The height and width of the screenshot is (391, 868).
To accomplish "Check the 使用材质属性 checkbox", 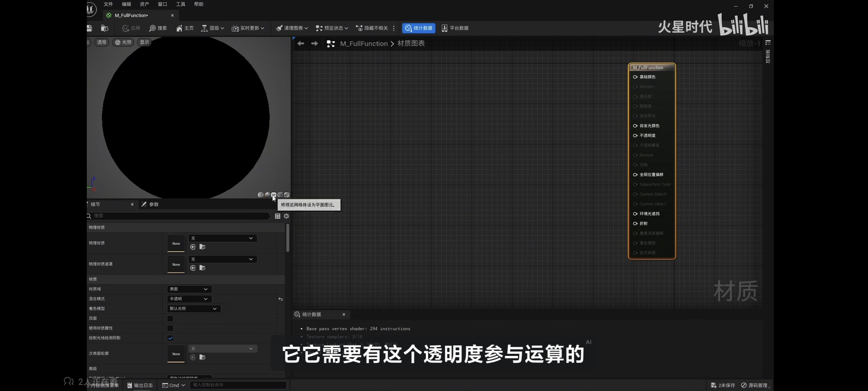I will (x=170, y=328).
